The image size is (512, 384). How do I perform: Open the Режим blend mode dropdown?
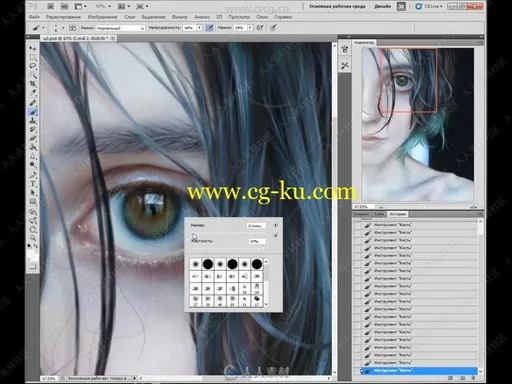[x=121, y=28]
